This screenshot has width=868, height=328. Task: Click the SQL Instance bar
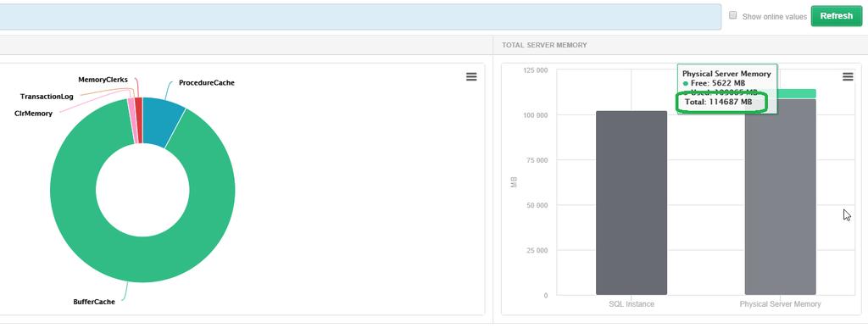tap(631, 203)
